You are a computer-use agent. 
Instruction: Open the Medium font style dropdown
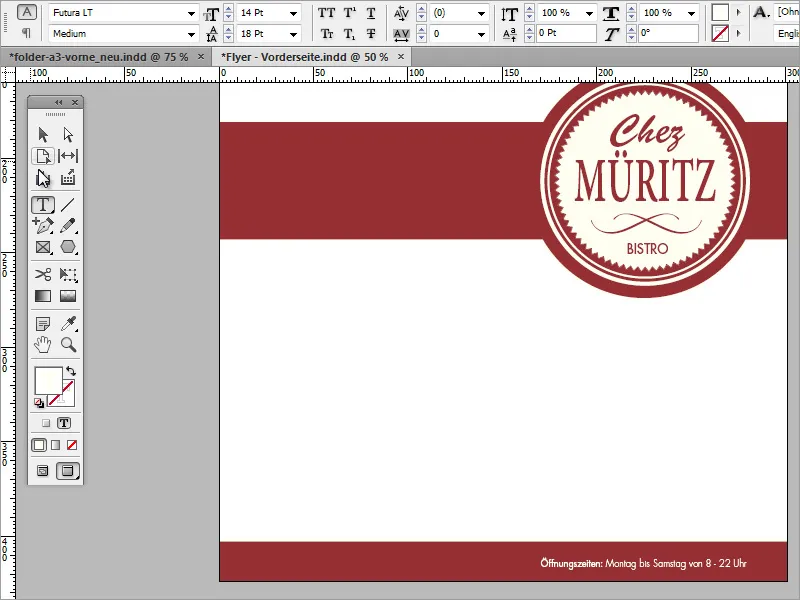pos(193,32)
